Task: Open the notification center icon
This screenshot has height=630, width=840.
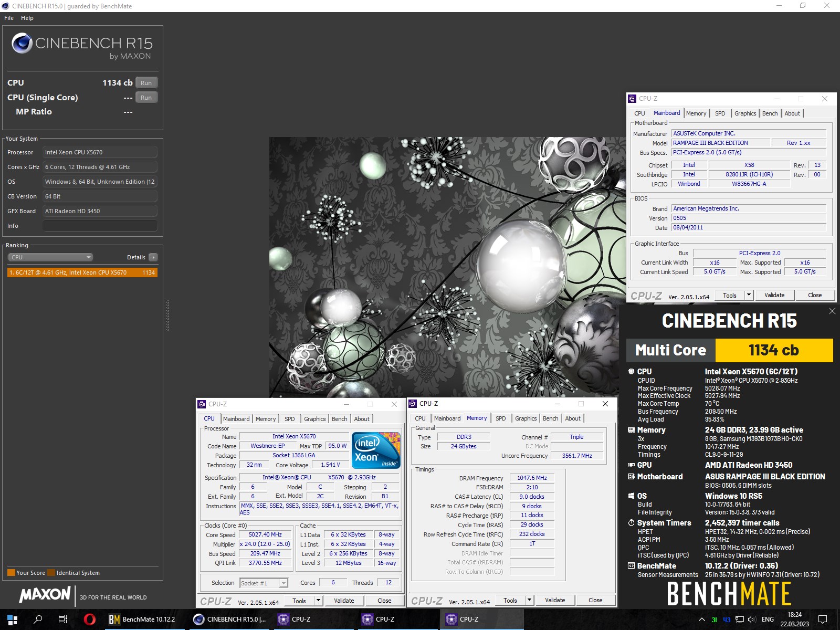Action: (x=823, y=619)
